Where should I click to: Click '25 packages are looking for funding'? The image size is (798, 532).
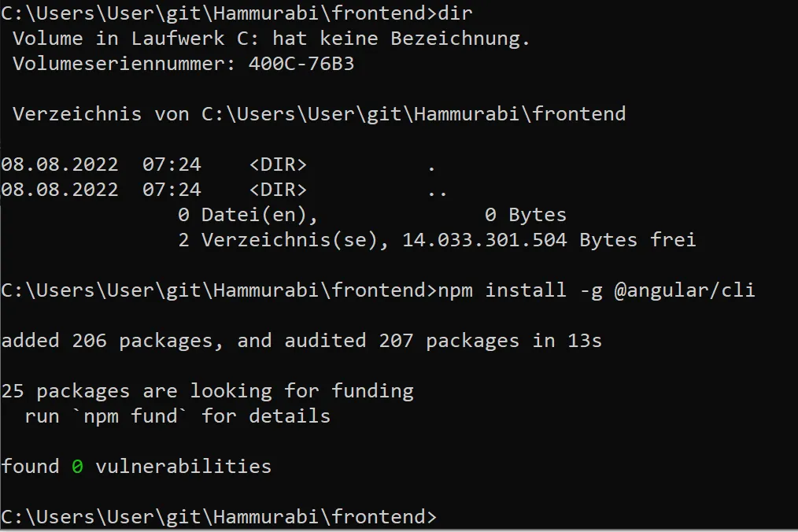[x=208, y=391]
